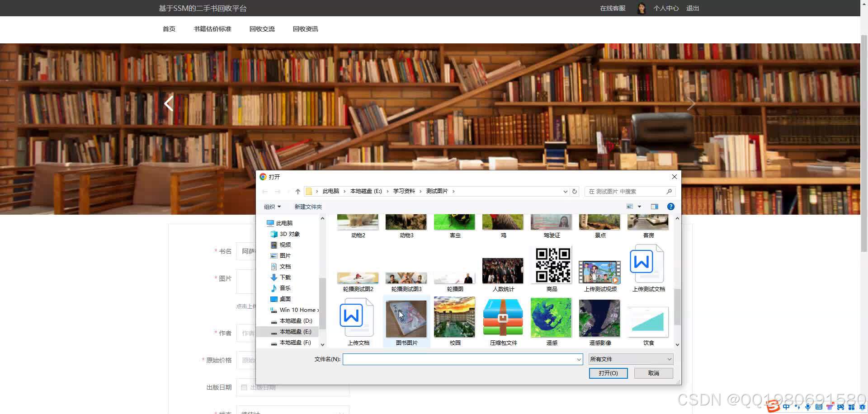Open view options dropdown arrow
Image resolution: width=868 pixels, height=414 pixels.
(639, 207)
